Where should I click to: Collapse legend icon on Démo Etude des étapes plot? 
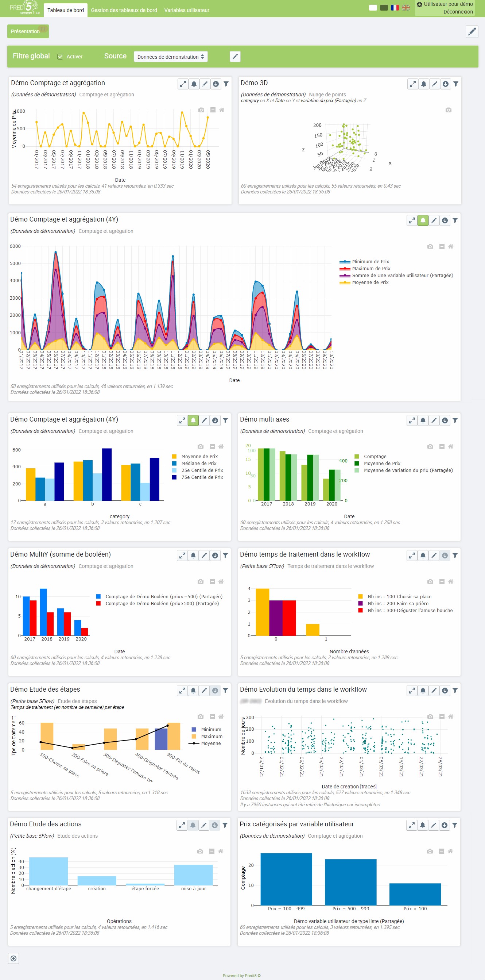coord(212,717)
